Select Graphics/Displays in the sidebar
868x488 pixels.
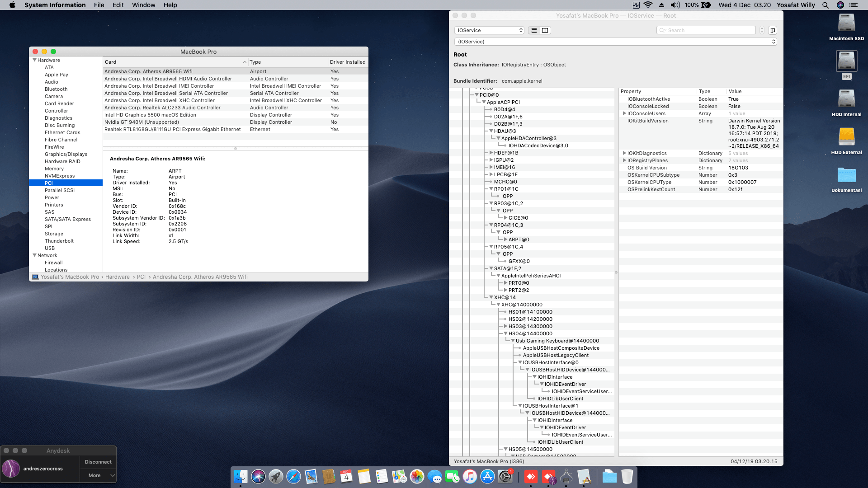coord(66,154)
